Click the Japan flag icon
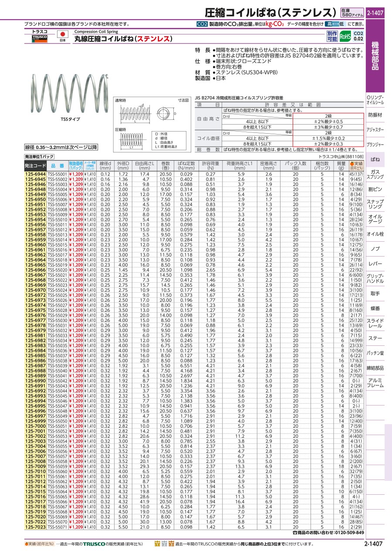 click(x=62, y=34)
